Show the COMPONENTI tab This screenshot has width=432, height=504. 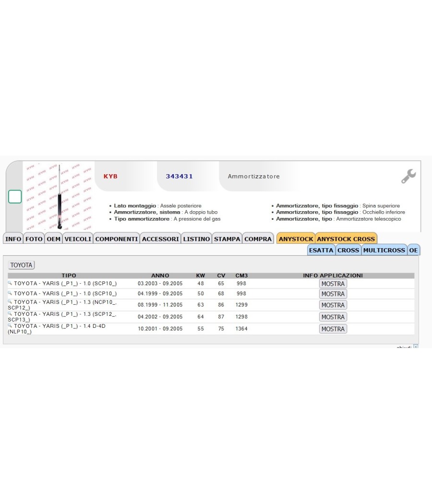pos(116,239)
